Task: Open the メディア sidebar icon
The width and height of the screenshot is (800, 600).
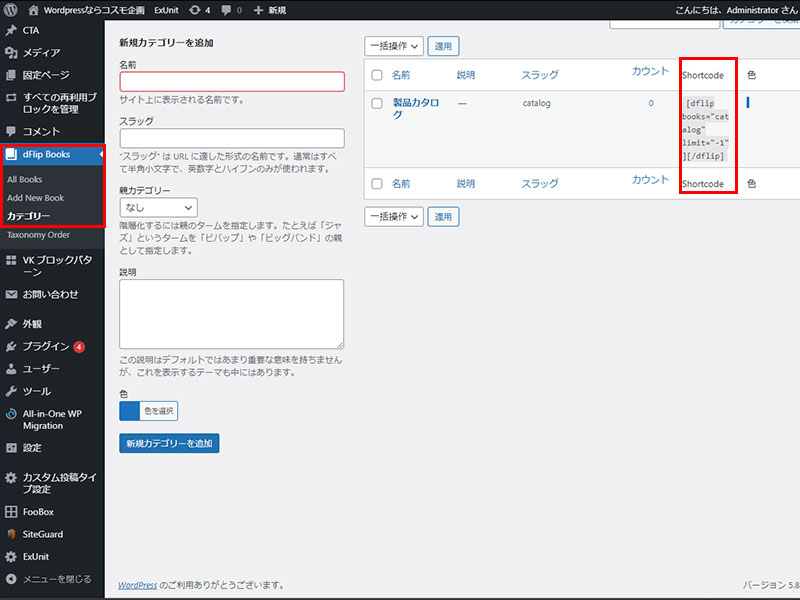Action: (11, 52)
